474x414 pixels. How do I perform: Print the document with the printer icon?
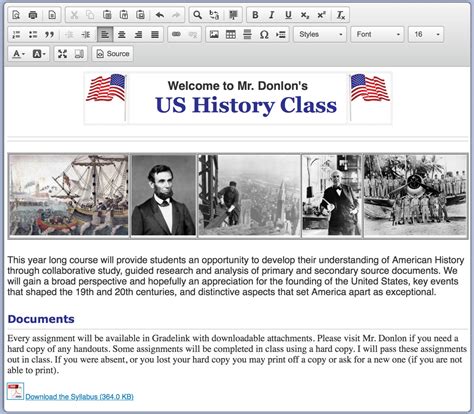(x=33, y=15)
